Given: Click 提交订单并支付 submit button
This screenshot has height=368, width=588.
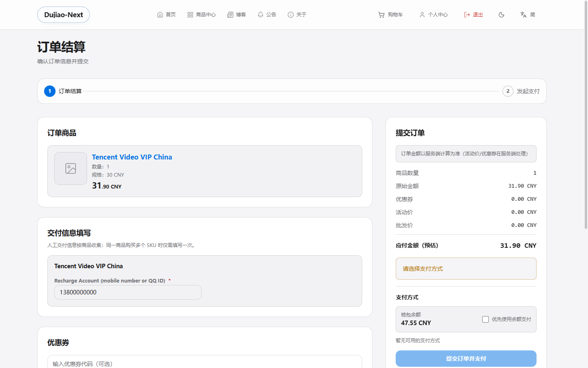Looking at the screenshot, I should point(466,359).
